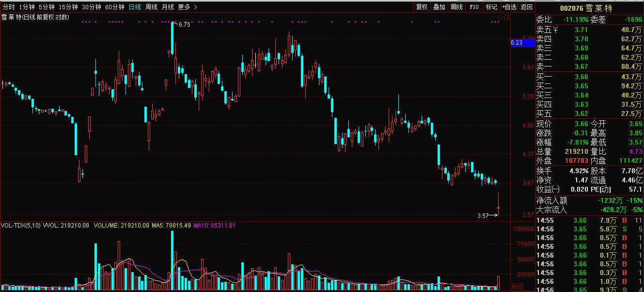644x292 pixels.
Task: Click buy-two price 3.65 in order book
Action: pos(581,86)
